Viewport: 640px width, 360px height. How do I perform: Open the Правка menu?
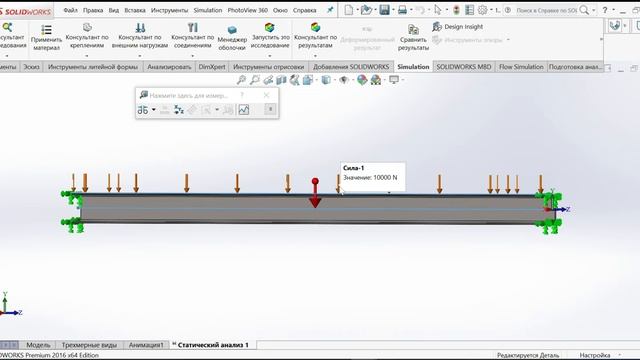93,10
